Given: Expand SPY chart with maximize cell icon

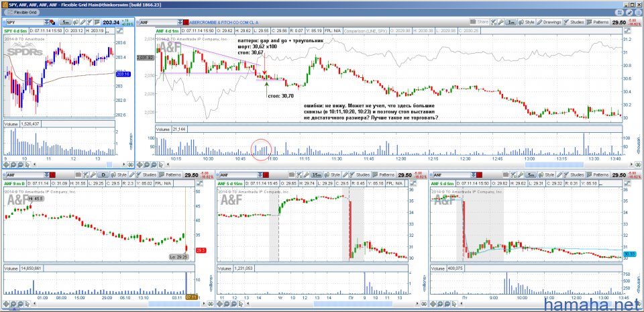Looking at the screenshot, I should [x=120, y=30].
